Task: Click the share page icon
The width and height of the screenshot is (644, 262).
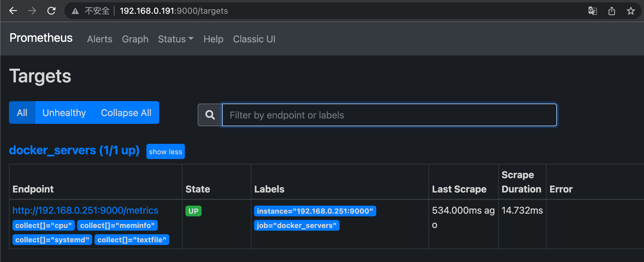Action: (x=612, y=11)
